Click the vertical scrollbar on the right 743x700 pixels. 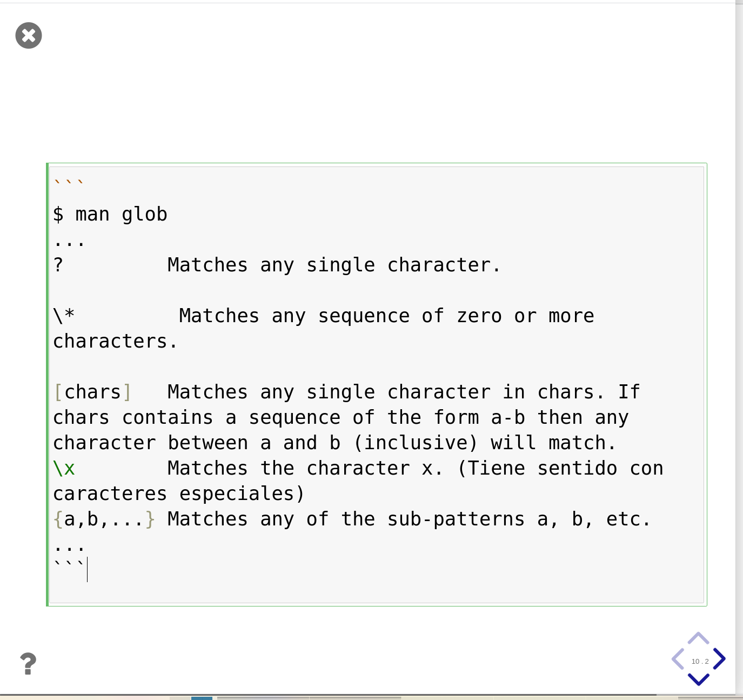coord(739,346)
